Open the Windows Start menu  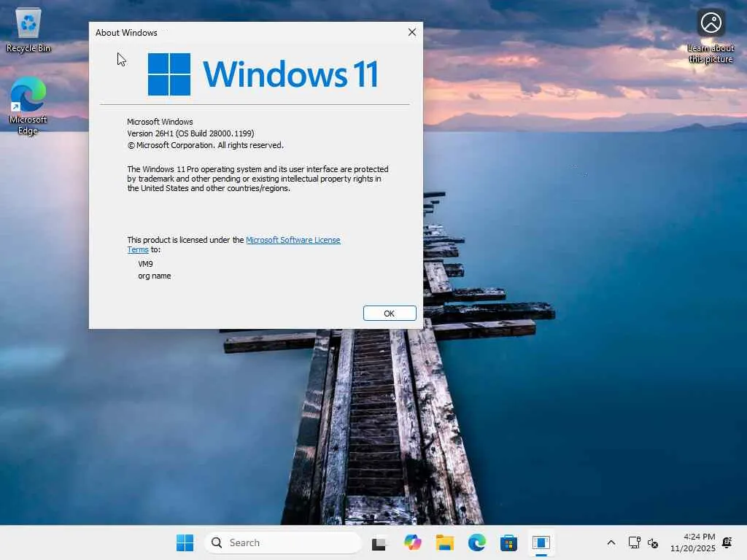tap(185, 542)
